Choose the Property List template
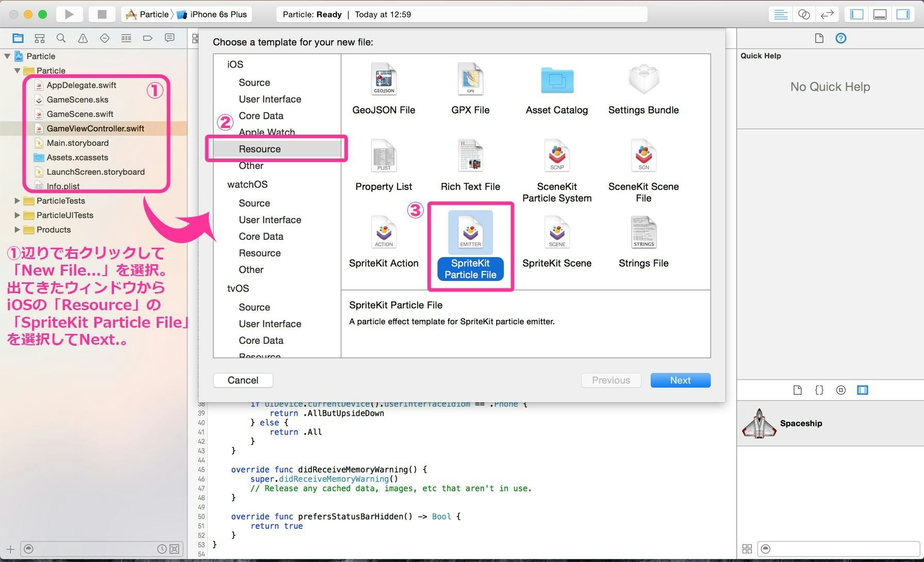Screen dimensions: 924x562 (384, 165)
